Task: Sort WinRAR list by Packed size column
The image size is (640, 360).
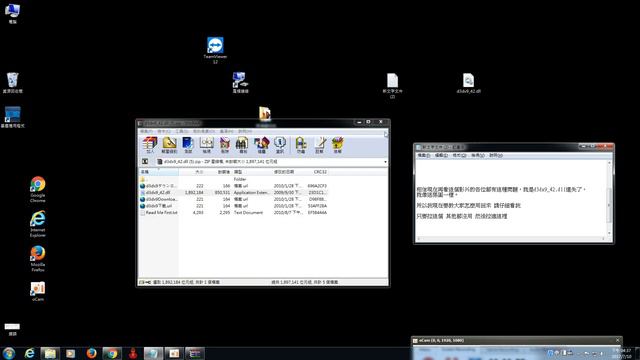Action: 218,172
